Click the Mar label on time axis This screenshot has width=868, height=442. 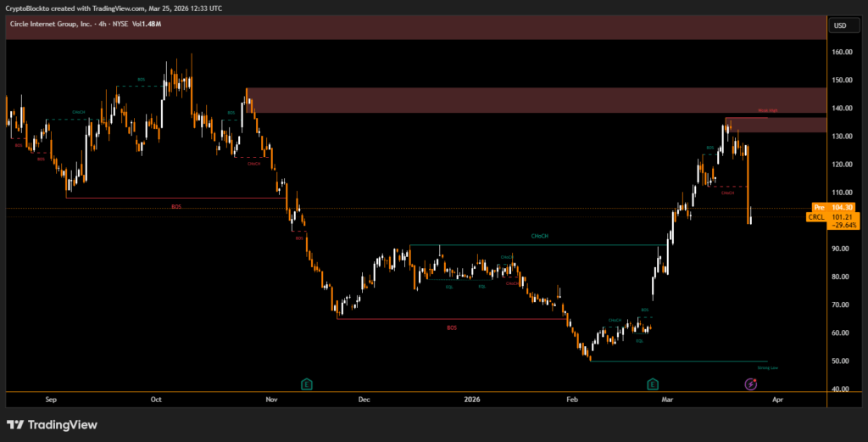[x=668, y=398]
